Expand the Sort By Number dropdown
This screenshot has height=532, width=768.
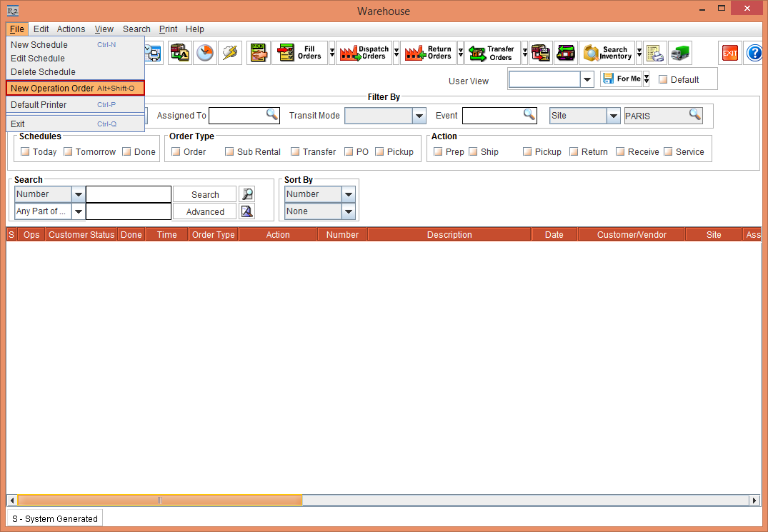348,194
